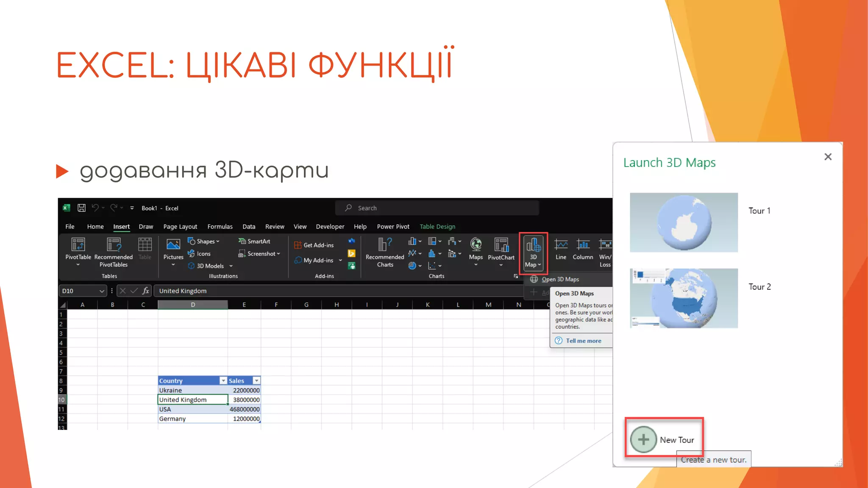Click the Tell me more link
This screenshot has width=868, height=488.
click(583, 341)
